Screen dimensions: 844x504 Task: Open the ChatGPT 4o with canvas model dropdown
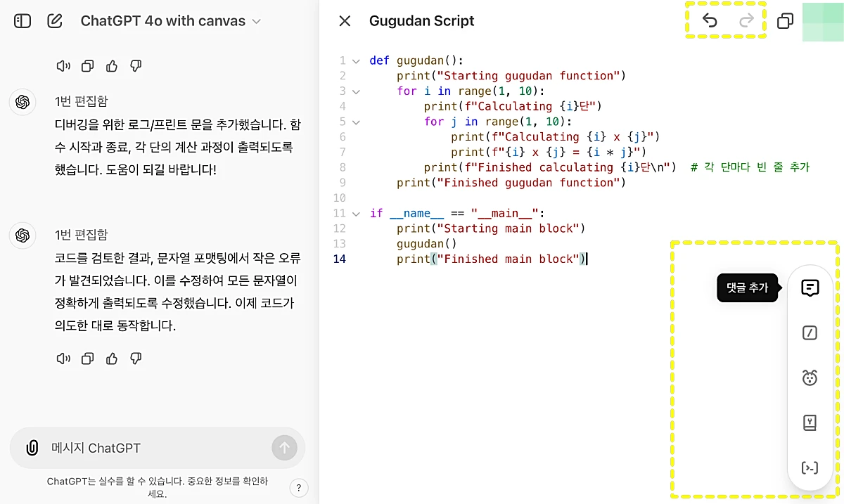(x=171, y=21)
